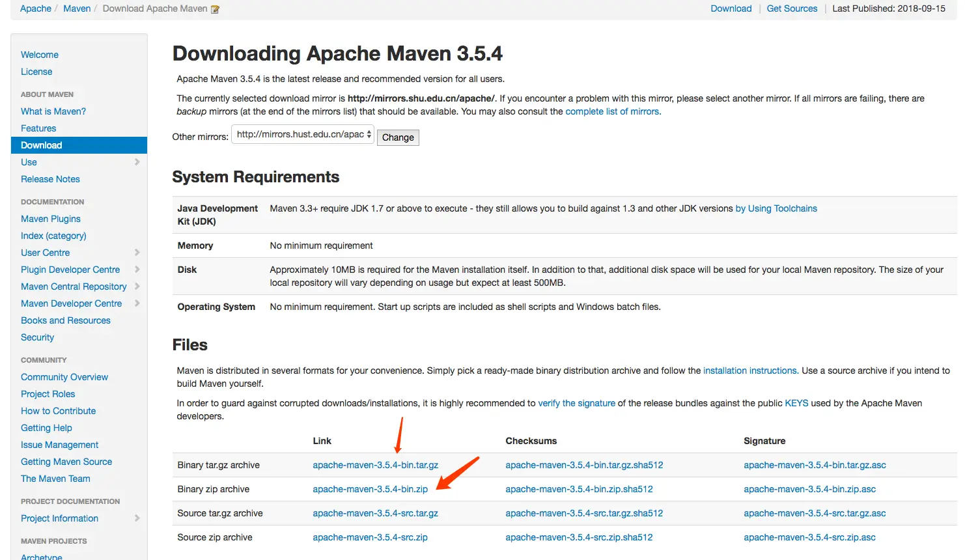
Task: Download apache-maven-3.5.4-bin.tar.gz
Action: pos(375,465)
